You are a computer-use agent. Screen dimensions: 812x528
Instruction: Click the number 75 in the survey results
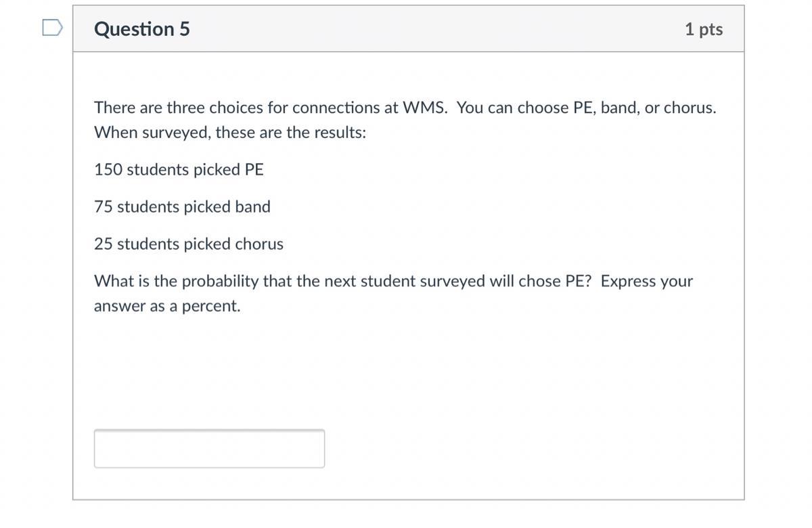pos(103,206)
